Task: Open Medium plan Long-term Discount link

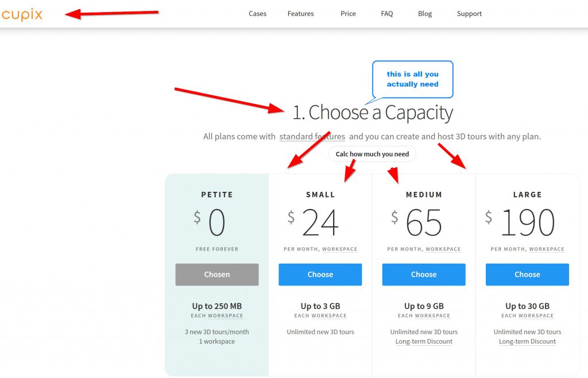Action: point(424,341)
